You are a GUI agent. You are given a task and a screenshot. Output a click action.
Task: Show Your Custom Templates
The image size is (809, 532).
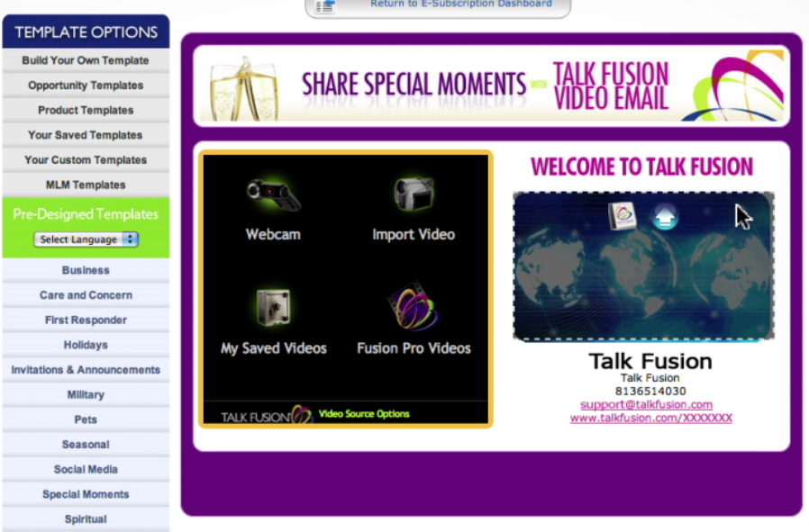(86, 160)
